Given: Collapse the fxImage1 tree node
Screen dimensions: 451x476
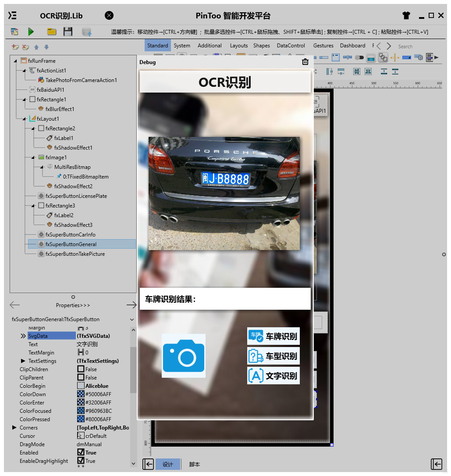Looking at the screenshot, I should click(33, 157).
